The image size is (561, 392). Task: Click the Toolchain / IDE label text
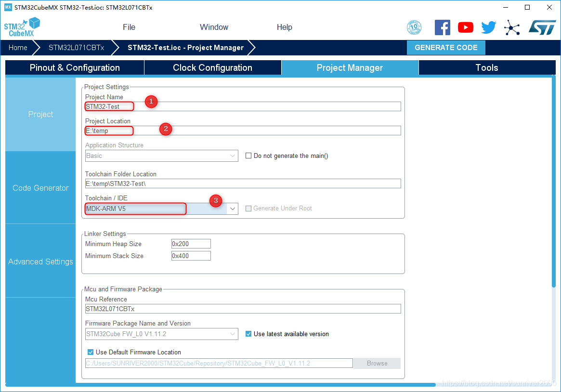pos(106,198)
